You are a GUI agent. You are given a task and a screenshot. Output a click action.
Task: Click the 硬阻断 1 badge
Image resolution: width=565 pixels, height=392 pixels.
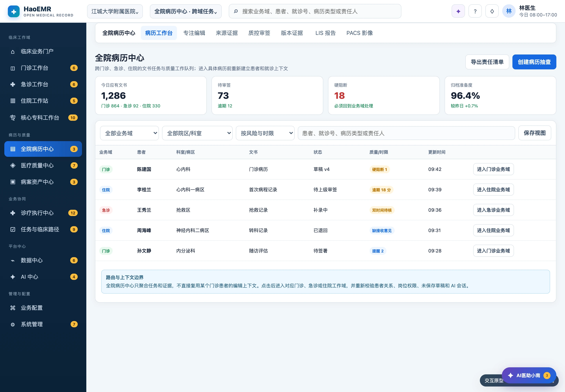coord(379,170)
